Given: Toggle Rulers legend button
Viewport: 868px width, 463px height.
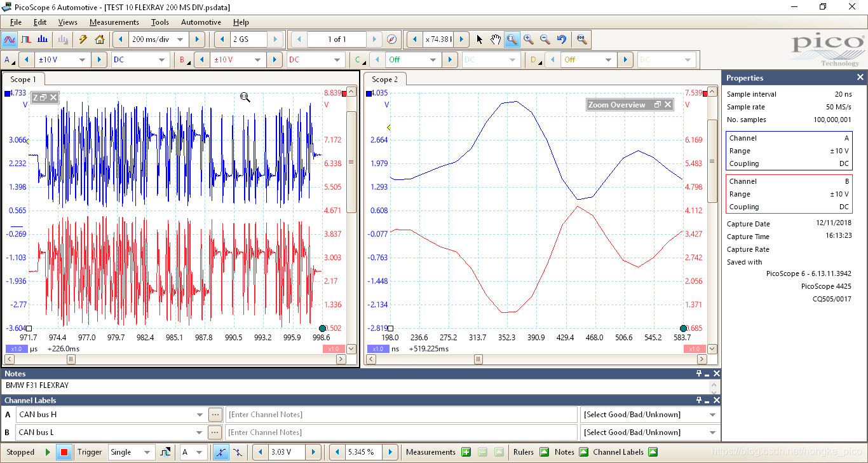Looking at the screenshot, I should click(544, 452).
